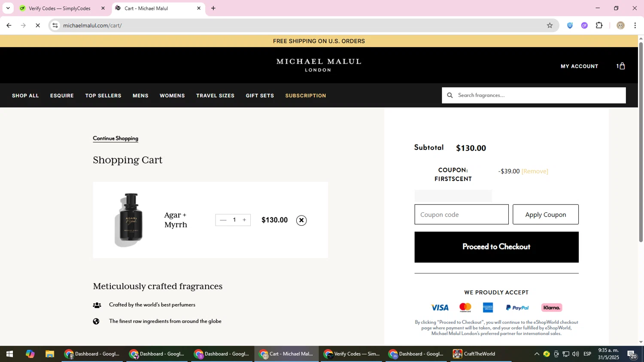644x362 pixels.
Task: Click the ESP language indicator
Action: pos(587,354)
